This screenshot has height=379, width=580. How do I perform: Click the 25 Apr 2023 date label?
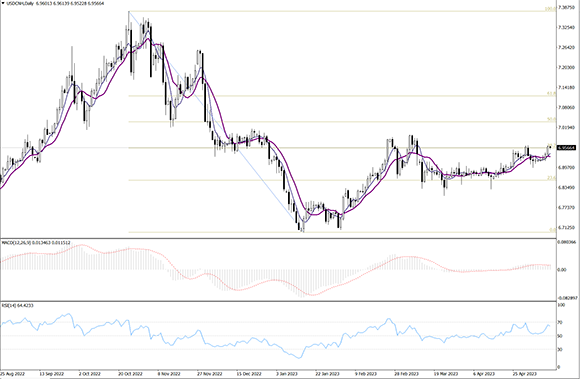pyautogui.click(x=525, y=374)
